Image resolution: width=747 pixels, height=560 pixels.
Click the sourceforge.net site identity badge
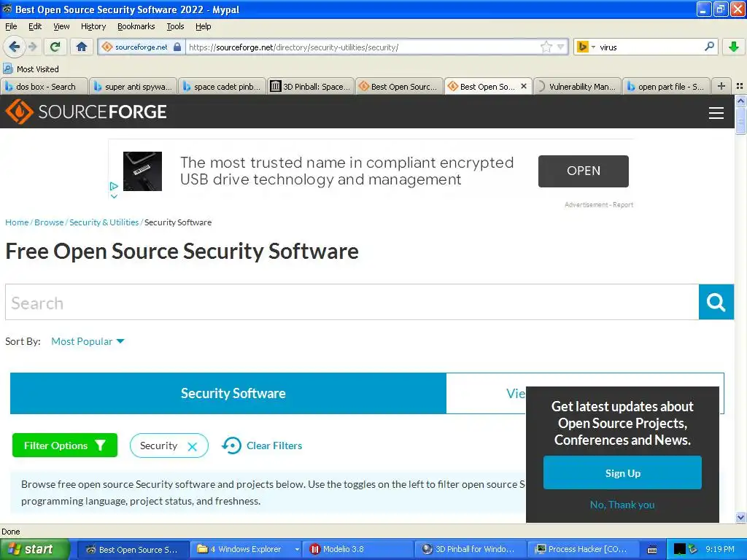click(141, 47)
